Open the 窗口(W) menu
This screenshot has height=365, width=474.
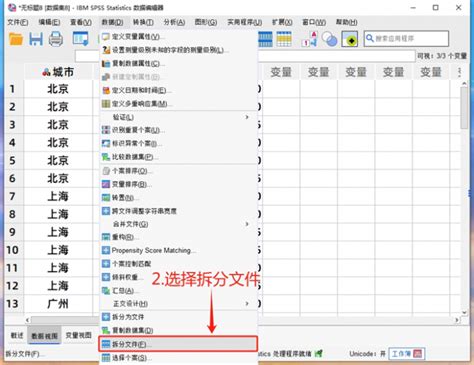point(314,22)
